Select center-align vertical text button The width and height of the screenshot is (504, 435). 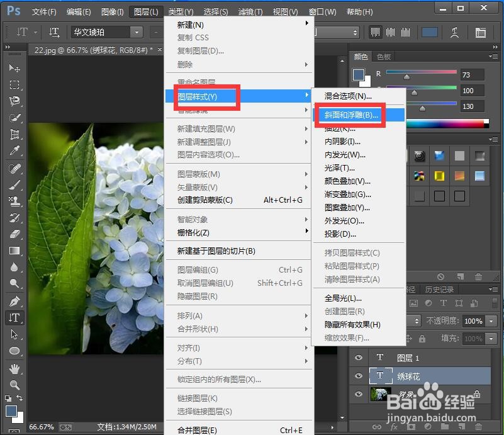click(x=390, y=33)
